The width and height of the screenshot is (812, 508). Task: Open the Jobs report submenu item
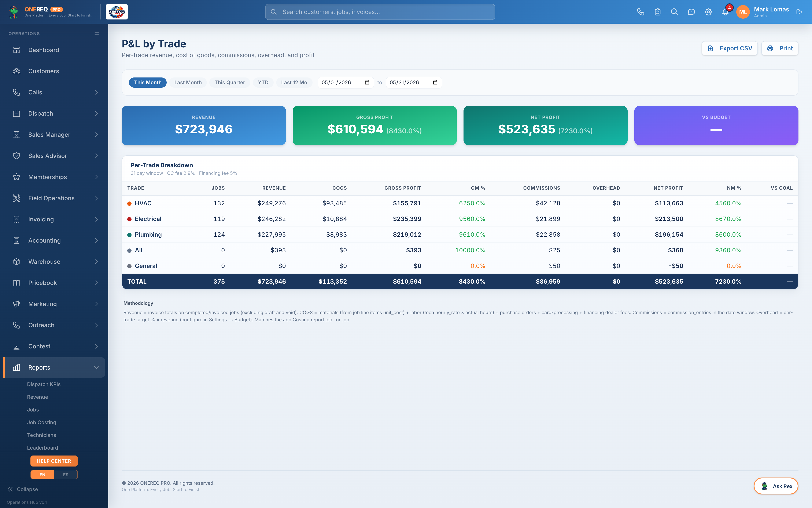click(x=33, y=410)
